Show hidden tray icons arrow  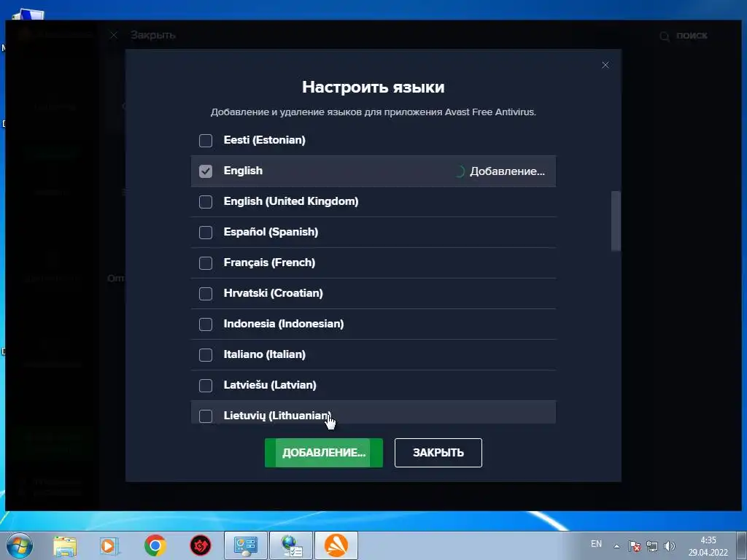point(616,546)
